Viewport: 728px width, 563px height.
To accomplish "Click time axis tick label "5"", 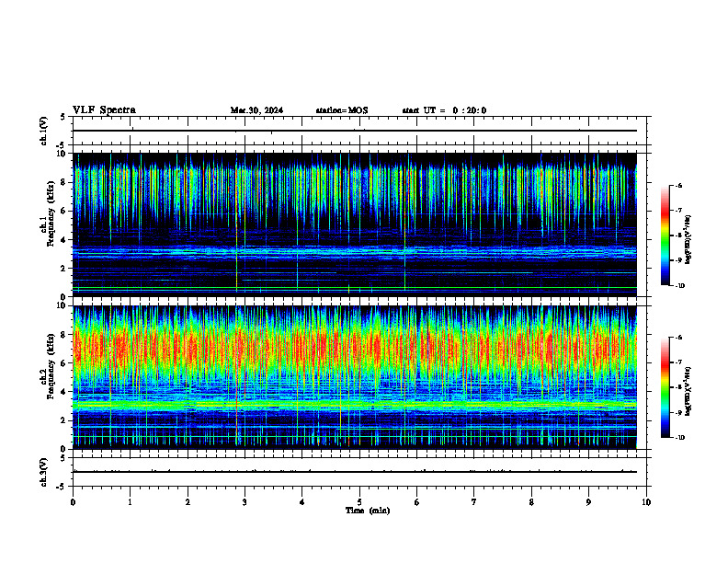I will pyautogui.click(x=359, y=502).
